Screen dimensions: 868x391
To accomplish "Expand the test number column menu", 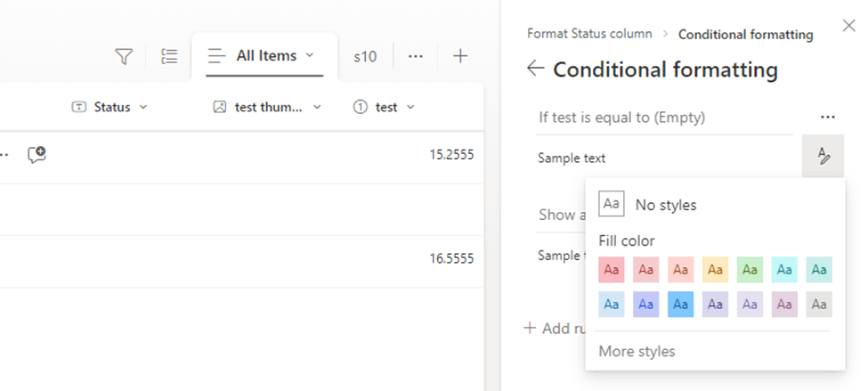I will (x=410, y=107).
